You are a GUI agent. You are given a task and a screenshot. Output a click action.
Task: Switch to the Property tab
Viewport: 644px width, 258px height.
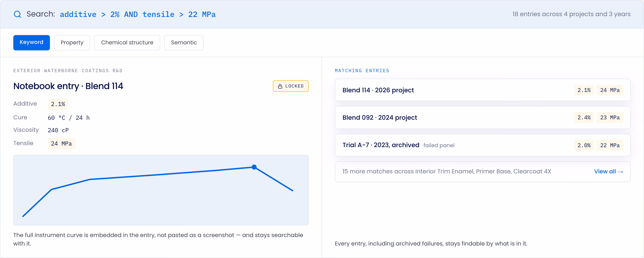pos(72,43)
